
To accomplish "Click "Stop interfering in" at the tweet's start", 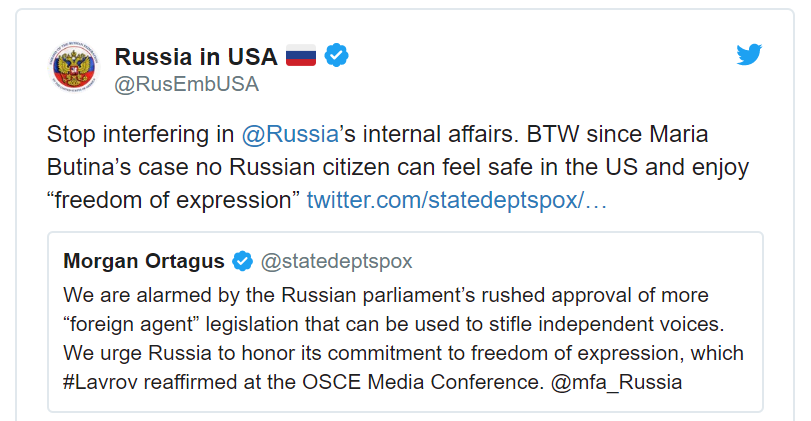I will pos(140,134).
